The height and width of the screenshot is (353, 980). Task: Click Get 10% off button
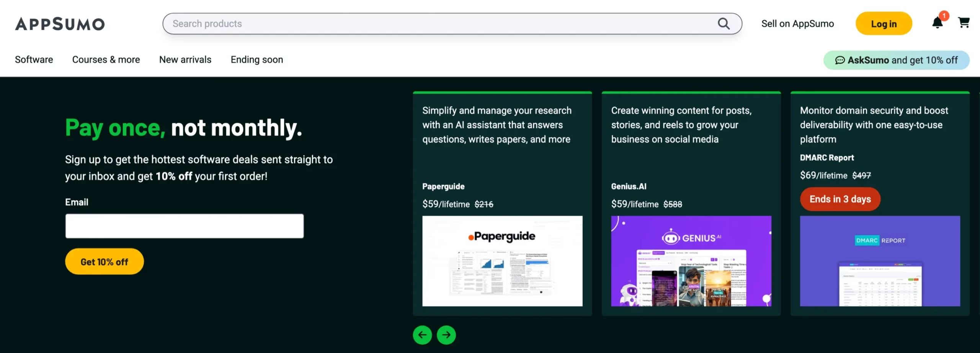104,262
